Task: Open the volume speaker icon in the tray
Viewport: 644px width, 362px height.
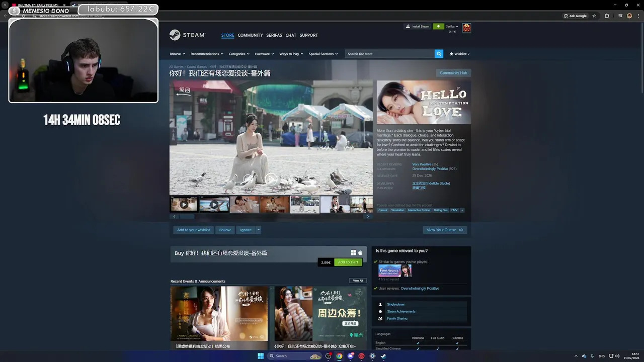Action: point(618,356)
